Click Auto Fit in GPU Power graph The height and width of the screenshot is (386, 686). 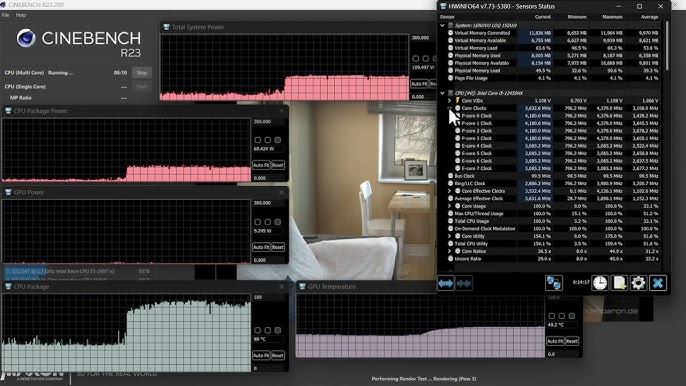pos(261,247)
